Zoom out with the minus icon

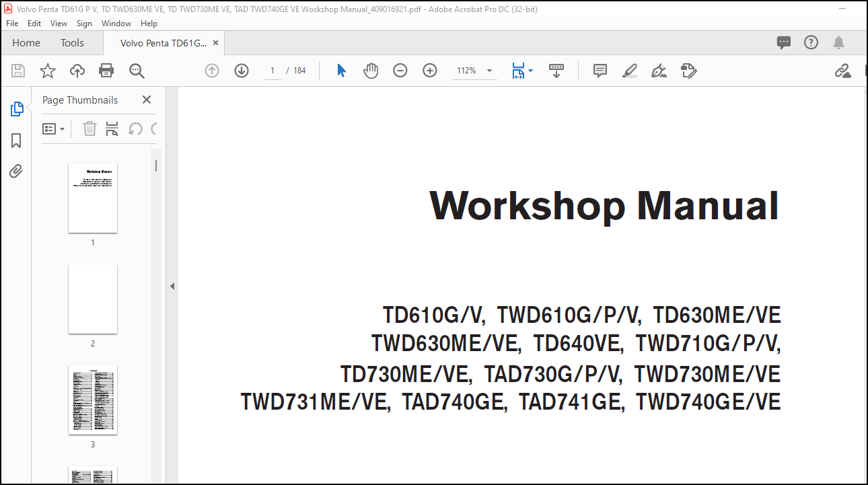[400, 71]
